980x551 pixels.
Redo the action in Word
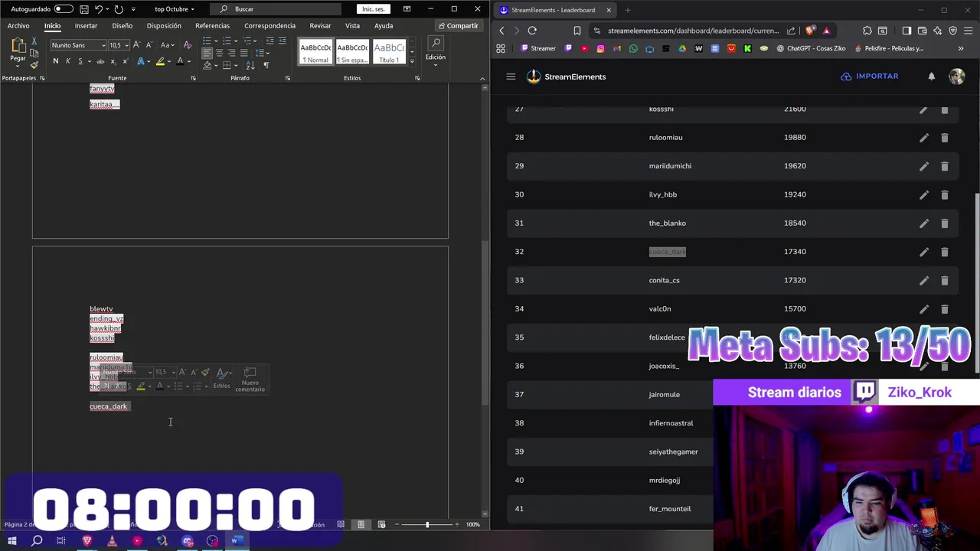[x=119, y=9]
